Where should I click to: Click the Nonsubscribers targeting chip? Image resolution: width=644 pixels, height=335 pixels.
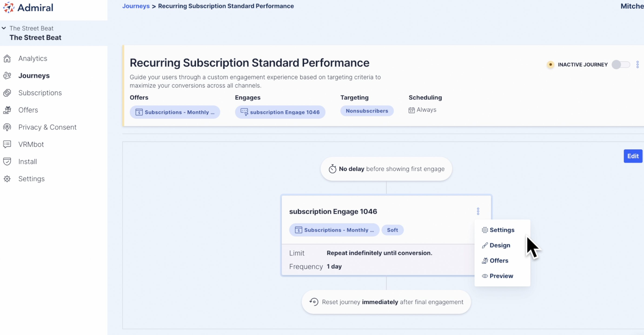(x=367, y=111)
